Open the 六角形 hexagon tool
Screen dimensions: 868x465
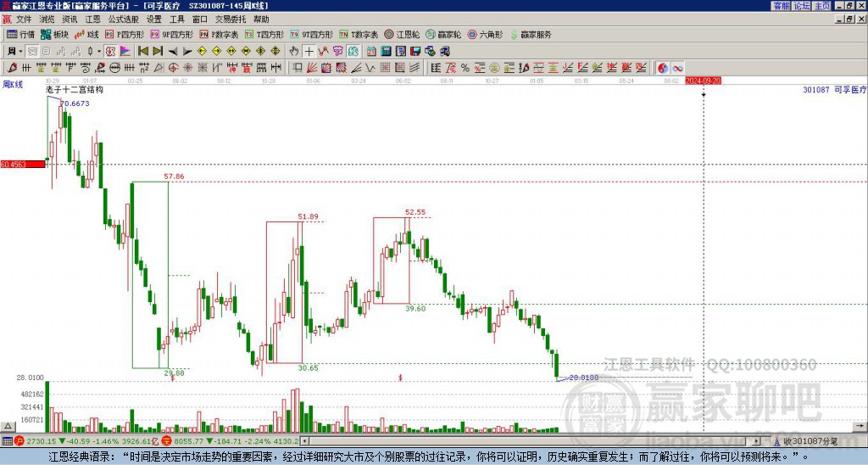coord(485,34)
